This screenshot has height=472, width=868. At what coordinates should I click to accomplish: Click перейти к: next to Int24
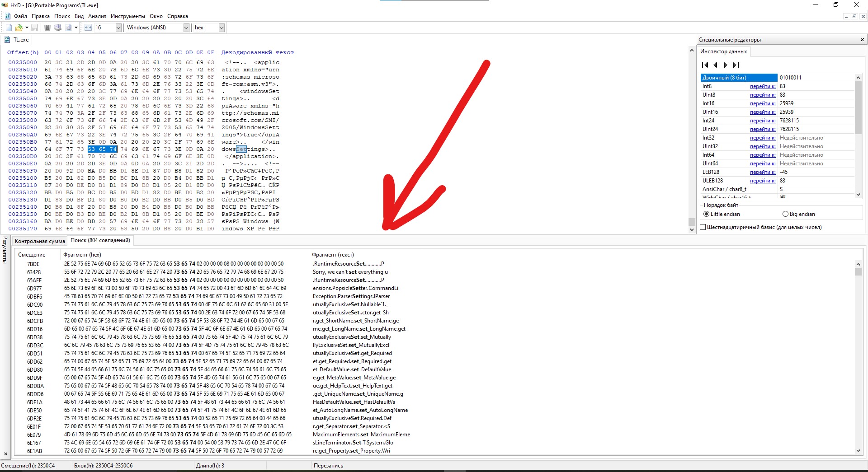[762, 120]
